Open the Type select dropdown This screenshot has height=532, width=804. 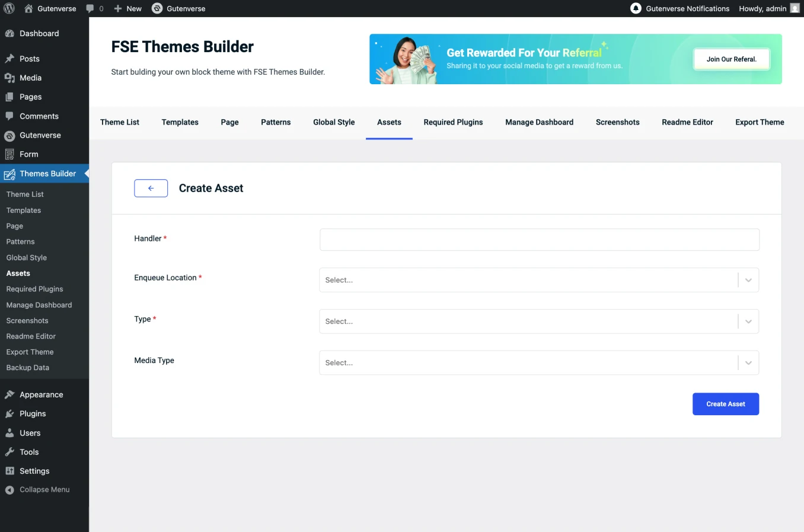point(748,321)
